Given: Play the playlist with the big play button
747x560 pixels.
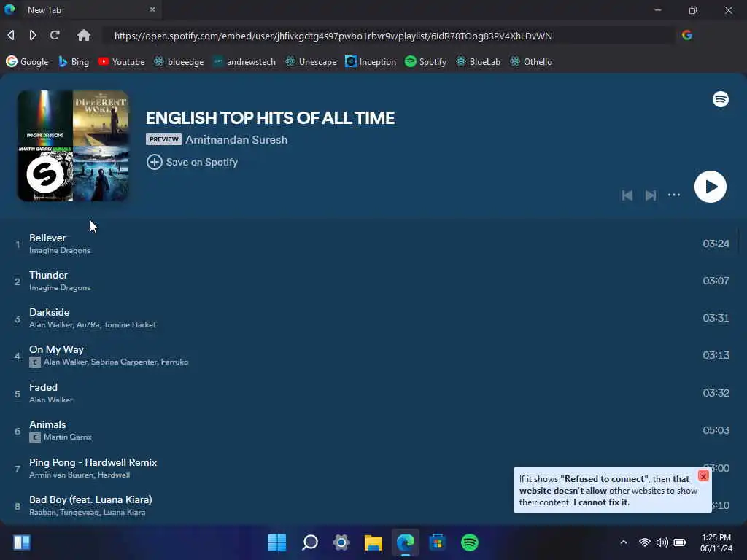Looking at the screenshot, I should 710,187.
